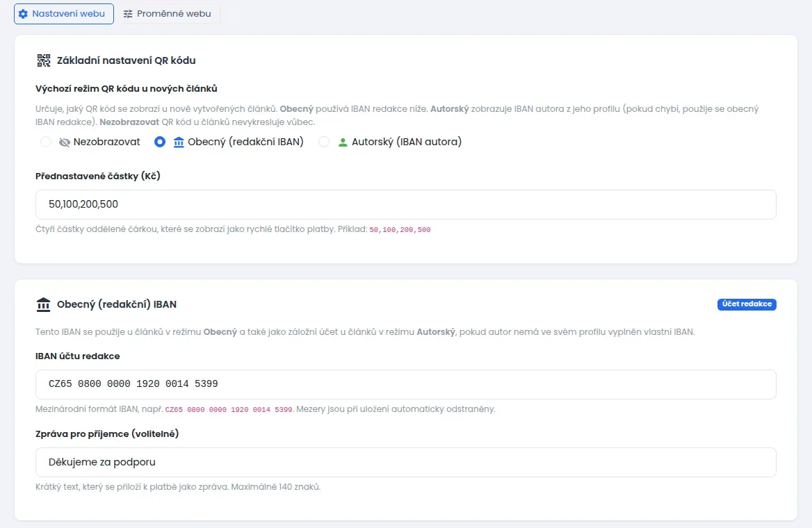Click the blue bank icon beside Obecný option
812x528 pixels.
[x=179, y=142]
